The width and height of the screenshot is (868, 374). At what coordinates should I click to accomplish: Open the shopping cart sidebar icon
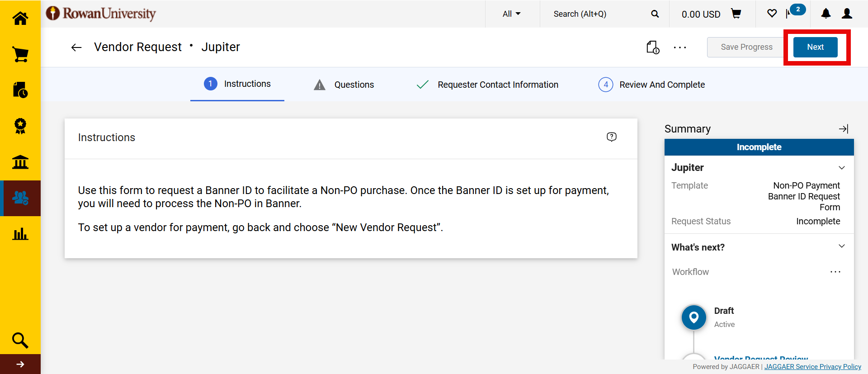click(20, 54)
